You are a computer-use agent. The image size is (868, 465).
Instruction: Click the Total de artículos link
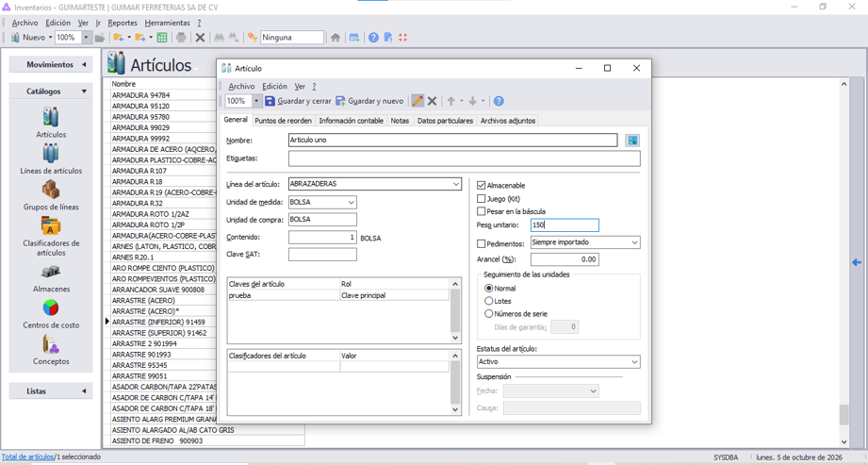pyautogui.click(x=27, y=457)
